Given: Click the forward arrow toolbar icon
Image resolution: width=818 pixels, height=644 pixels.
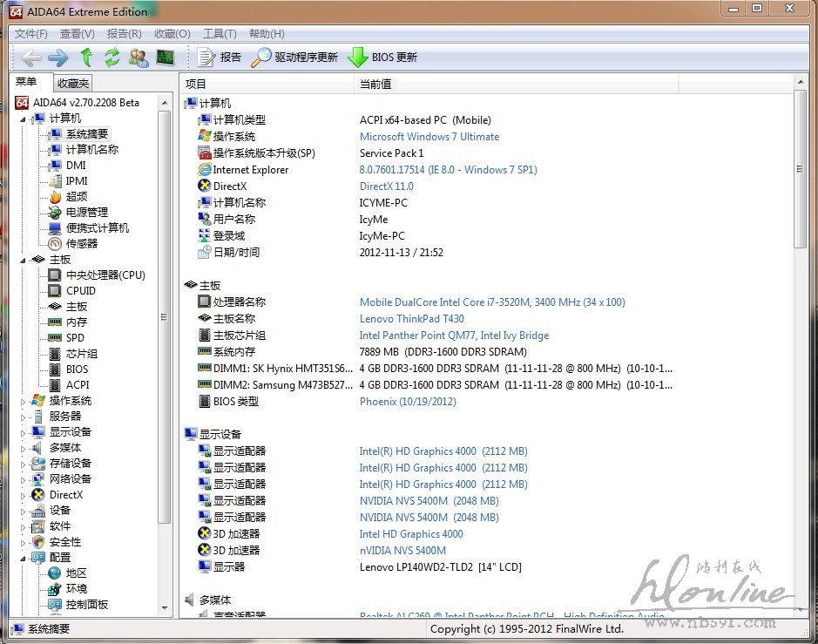Looking at the screenshot, I should point(57,58).
